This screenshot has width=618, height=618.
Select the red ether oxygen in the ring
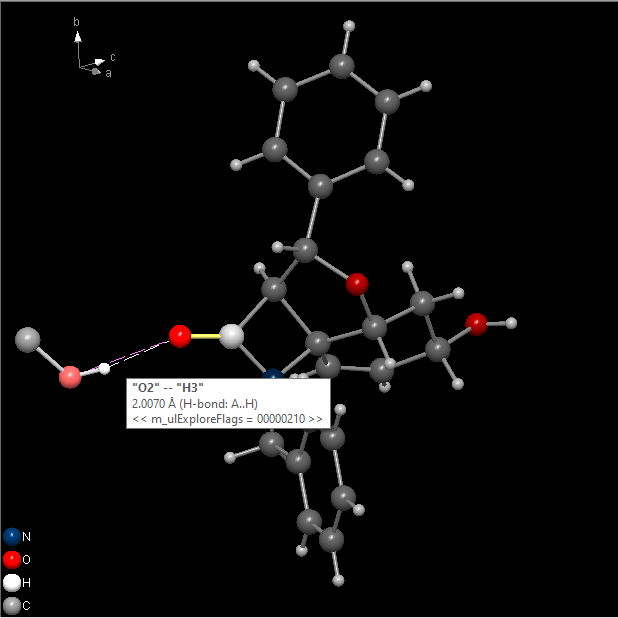pyautogui.click(x=357, y=285)
